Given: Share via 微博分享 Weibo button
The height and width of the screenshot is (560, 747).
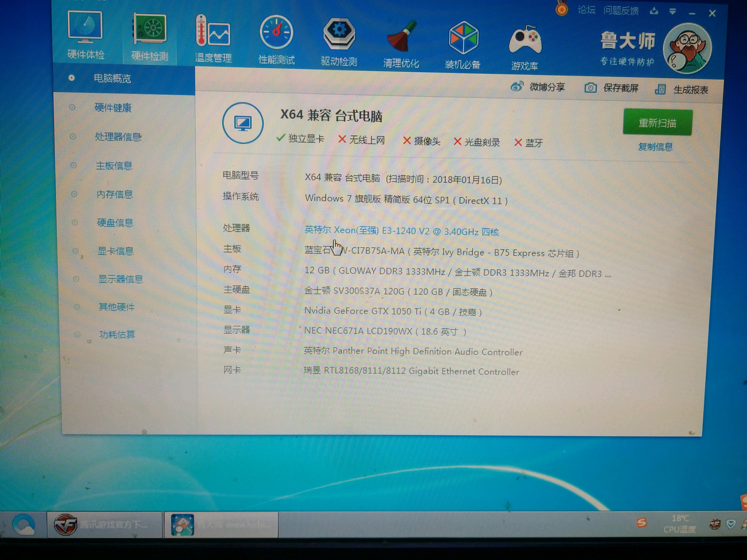Looking at the screenshot, I should (538, 87).
